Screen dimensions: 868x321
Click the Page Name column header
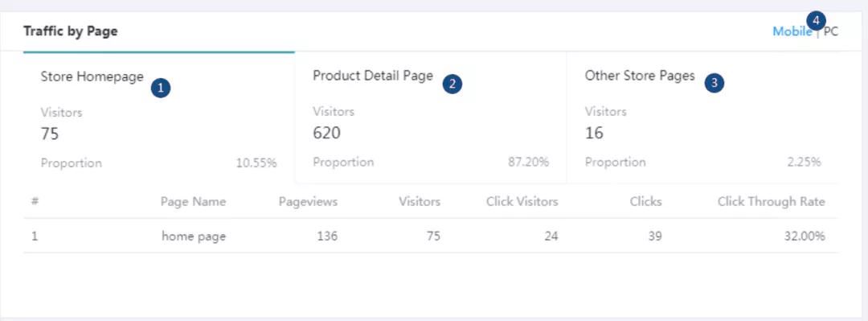tap(193, 202)
